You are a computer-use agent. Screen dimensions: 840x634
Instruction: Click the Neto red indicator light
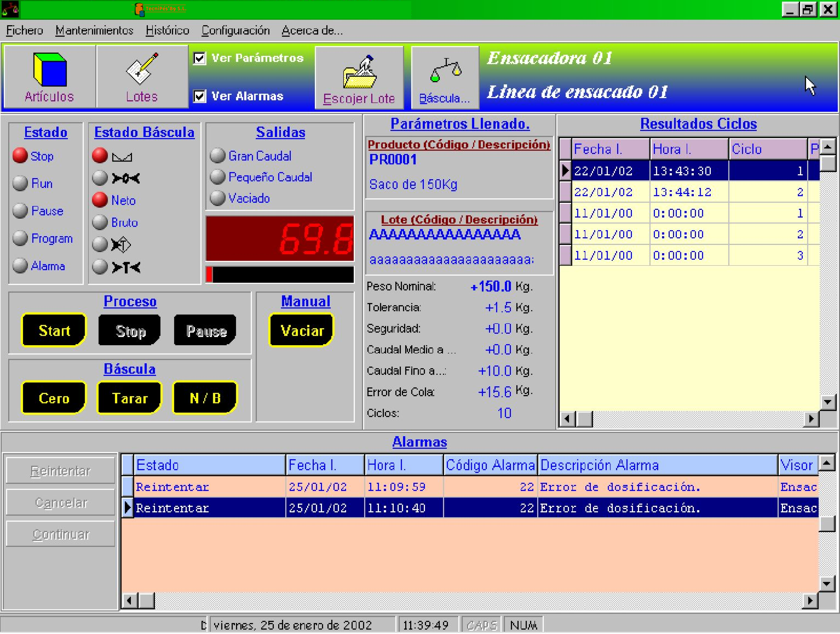100,200
